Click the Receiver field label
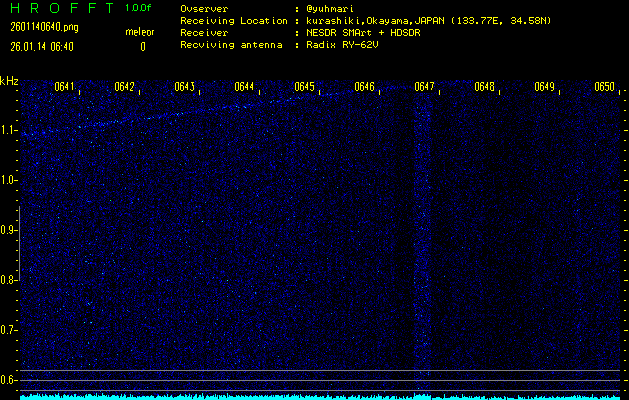The image size is (629, 400). click(x=204, y=33)
